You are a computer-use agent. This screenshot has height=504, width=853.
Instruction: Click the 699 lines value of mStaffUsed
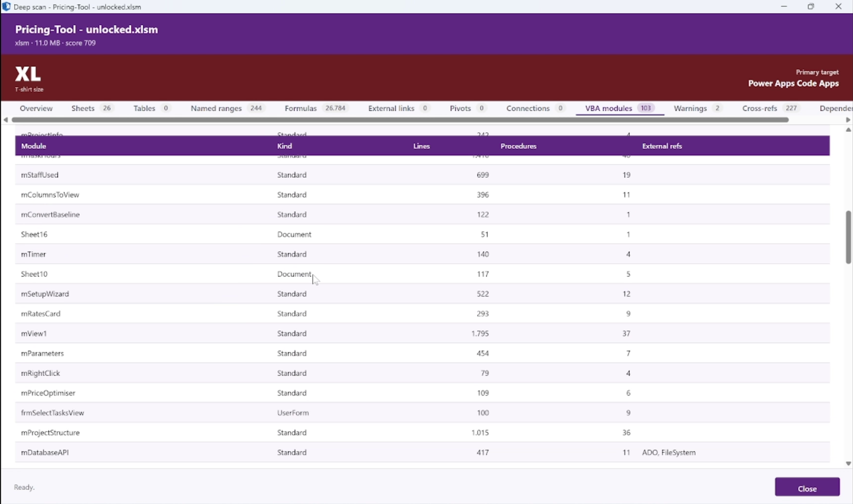[483, 175]
